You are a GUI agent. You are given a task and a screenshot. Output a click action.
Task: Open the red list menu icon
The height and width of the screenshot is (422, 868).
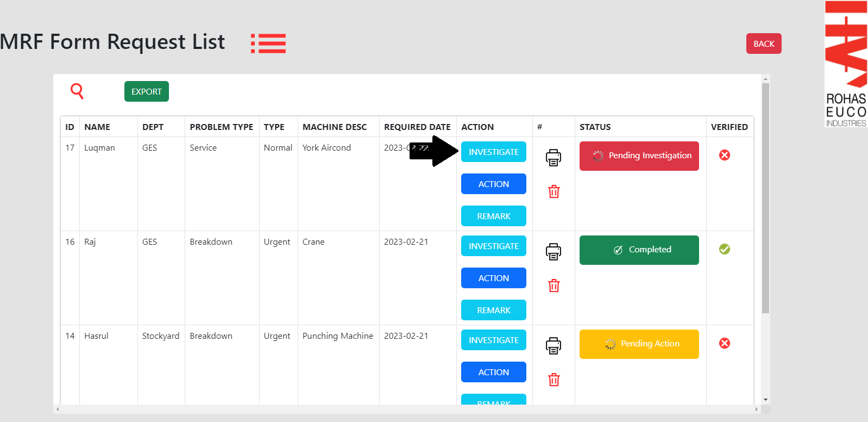tap(268, 44)
